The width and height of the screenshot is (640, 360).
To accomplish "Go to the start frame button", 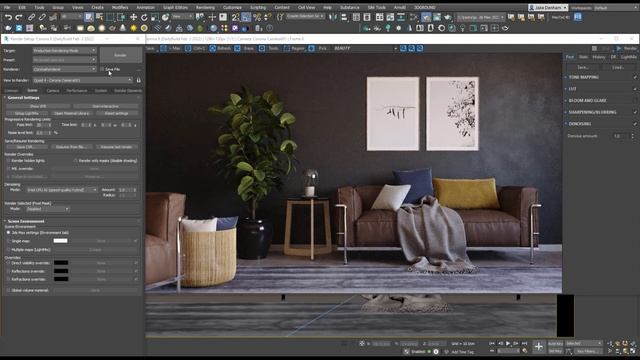I will tap(492, 344).
